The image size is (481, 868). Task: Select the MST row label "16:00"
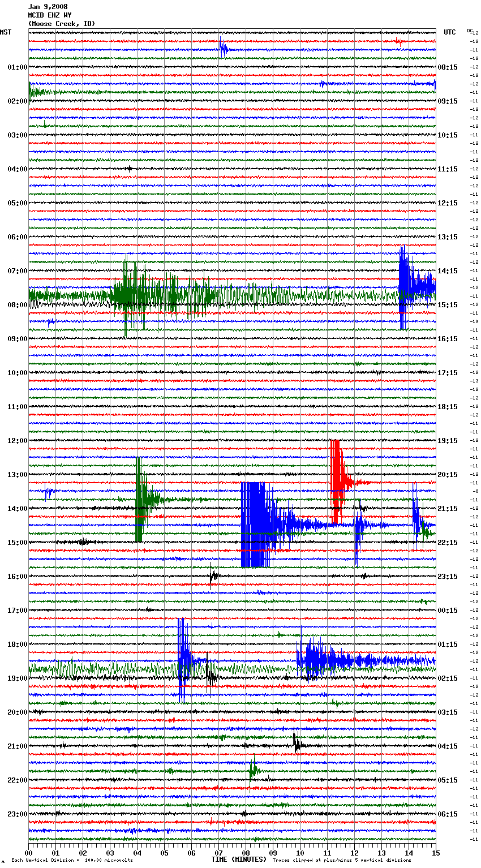(18, 576)
